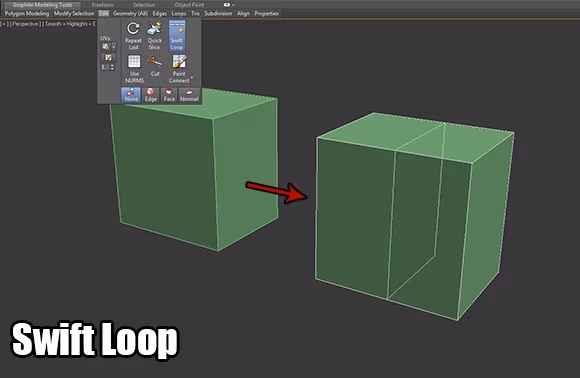Screen dimensions: 580x378
Task: Expand the Geometry (All) panel
Action: pyautogui.click(x=130, y=14)
